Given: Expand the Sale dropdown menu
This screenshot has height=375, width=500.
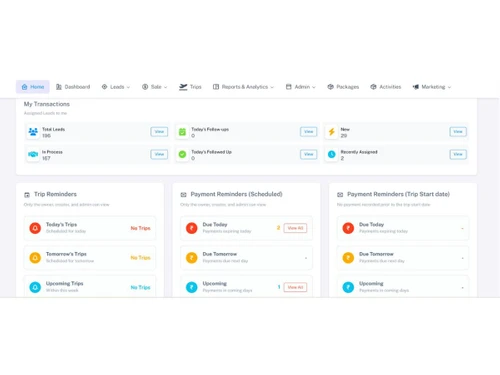Looking at the screenshot, I should click(154, 87).
